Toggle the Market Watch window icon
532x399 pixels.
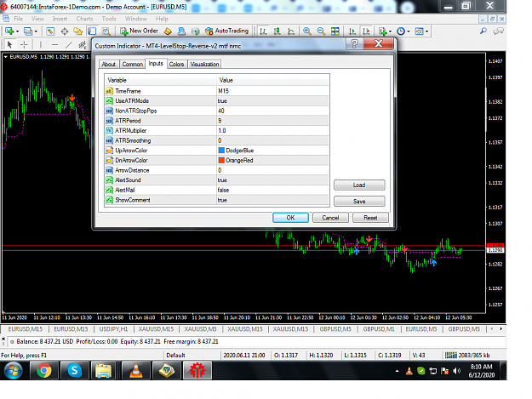click(50, 31)
